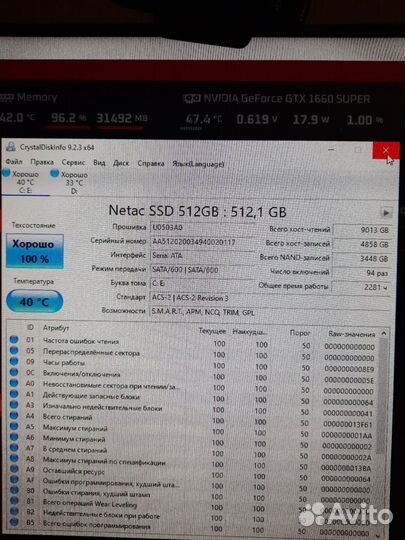
Task: Click the next-disk arrow button beside the drive name
Action: point(386,212)
